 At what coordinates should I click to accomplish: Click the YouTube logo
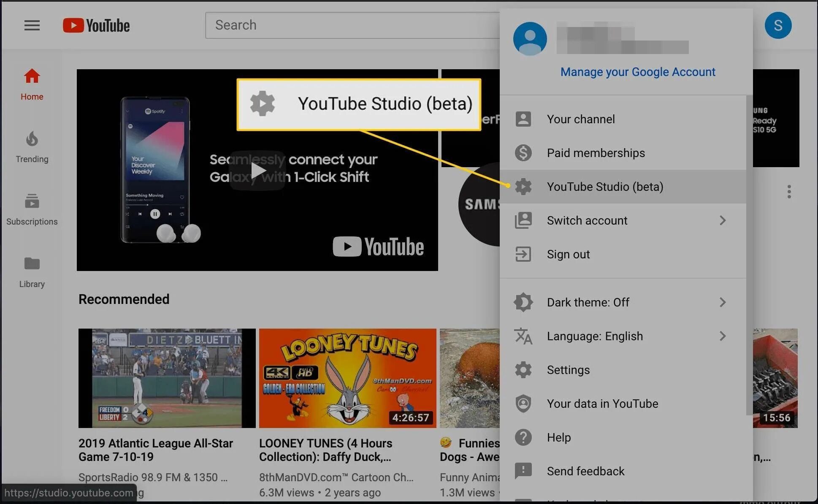(96, 25)
